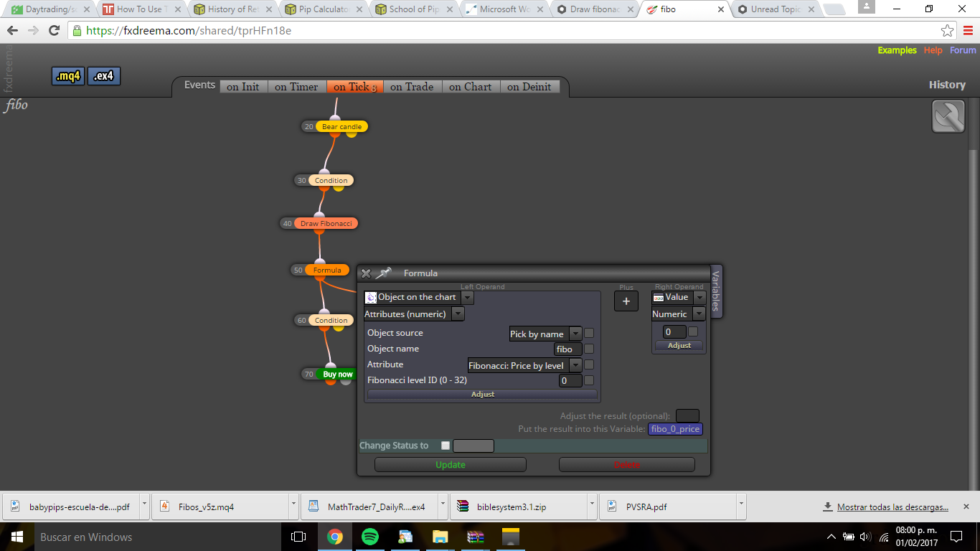Download the .mq4 file
The height and width of the screenshot is (551, 980).
(68, 76)
